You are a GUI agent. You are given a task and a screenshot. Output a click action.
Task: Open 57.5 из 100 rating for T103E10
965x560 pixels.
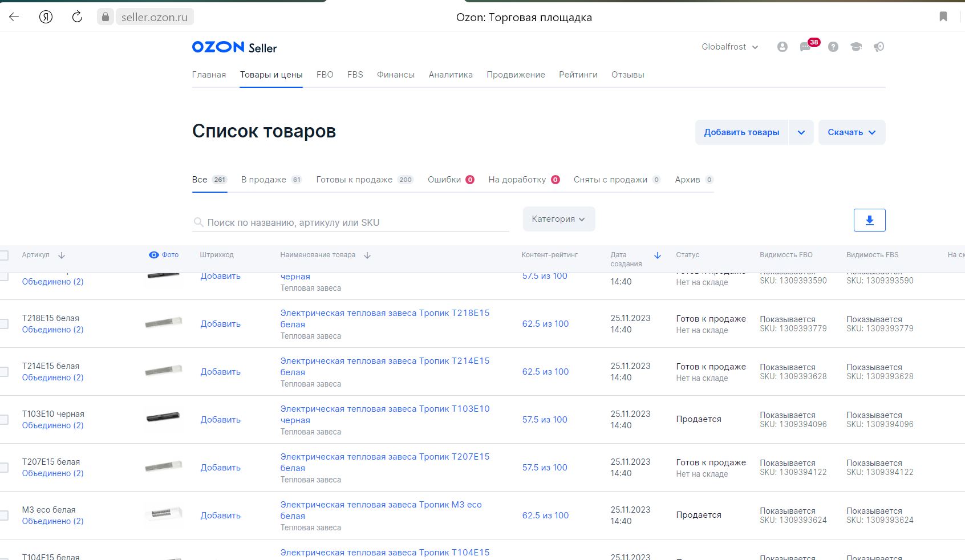545,420
